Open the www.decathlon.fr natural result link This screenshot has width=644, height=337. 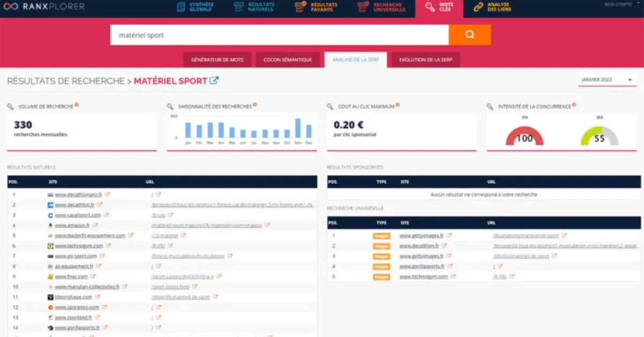coord(75,204)
